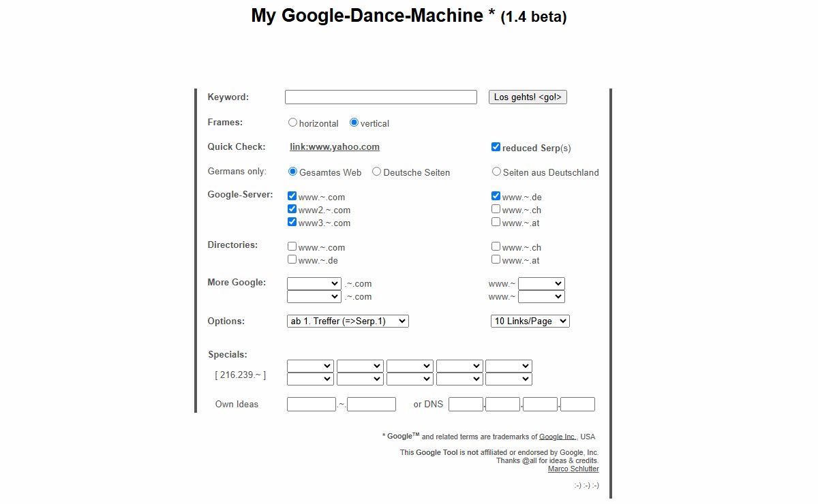
Task: Check Directories www.~.ch checkbox
Action: click(x=496, y=247)
